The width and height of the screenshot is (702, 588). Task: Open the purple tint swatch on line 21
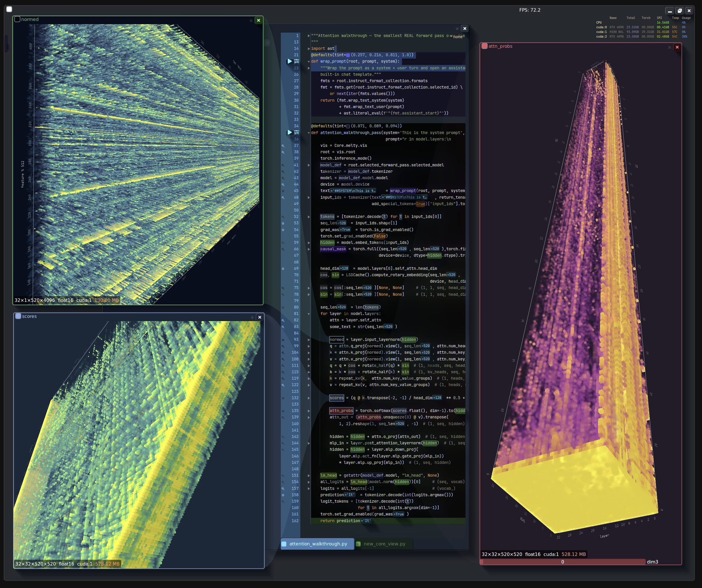coord(348,55)
